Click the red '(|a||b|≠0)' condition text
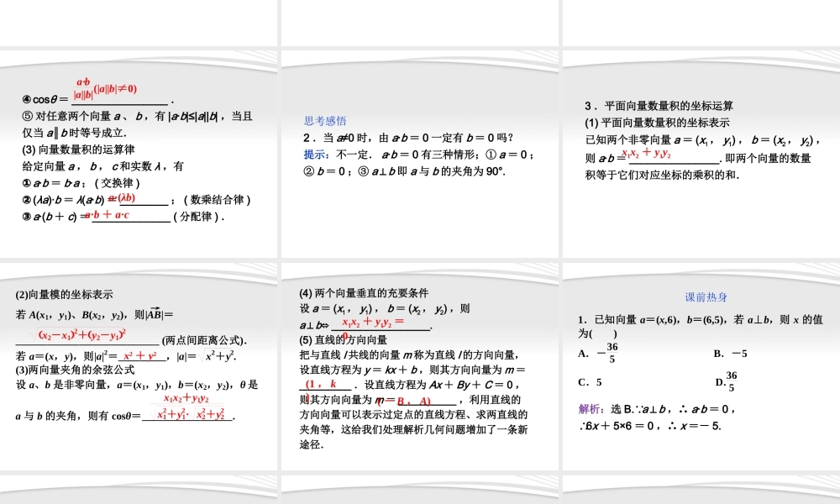The height and width of the screenshot is (504, 840). (115, 89)
